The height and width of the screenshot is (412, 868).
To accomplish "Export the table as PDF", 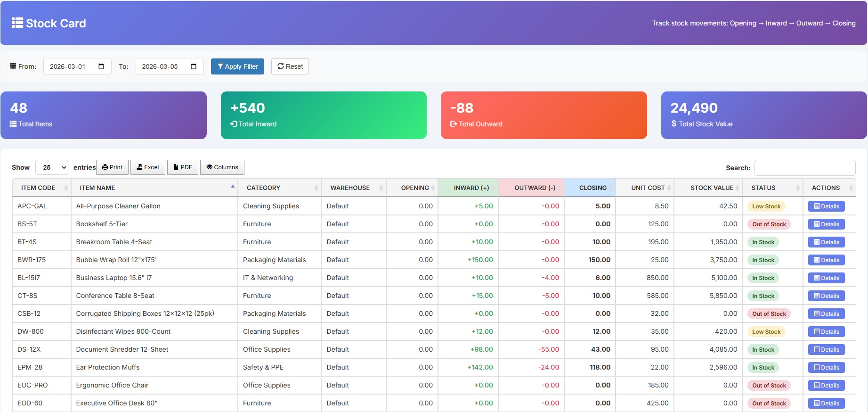I will (183, 167).
